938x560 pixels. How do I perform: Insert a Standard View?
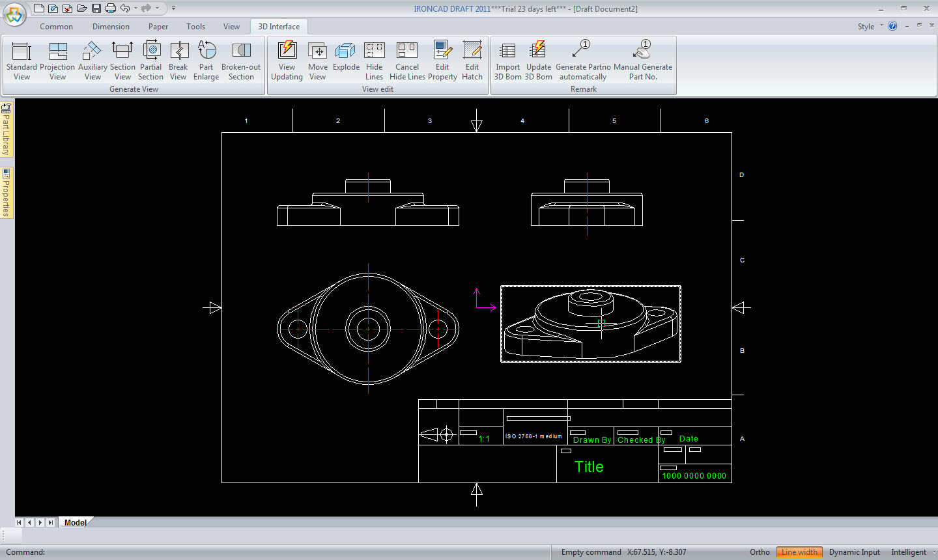tap(21, 61)
